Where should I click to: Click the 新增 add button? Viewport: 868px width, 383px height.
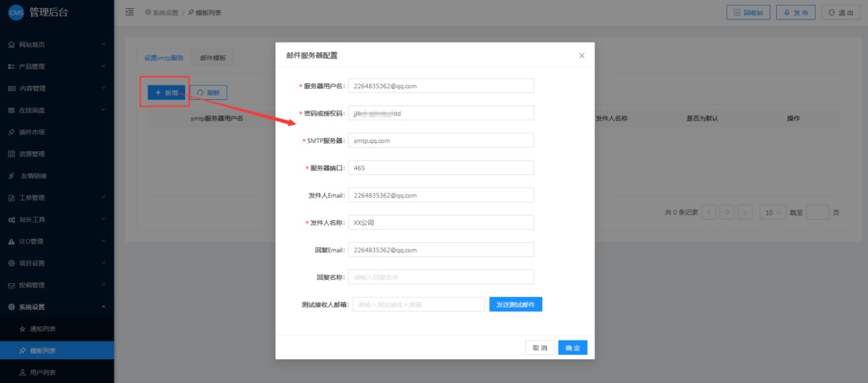(x=166, y=92)
